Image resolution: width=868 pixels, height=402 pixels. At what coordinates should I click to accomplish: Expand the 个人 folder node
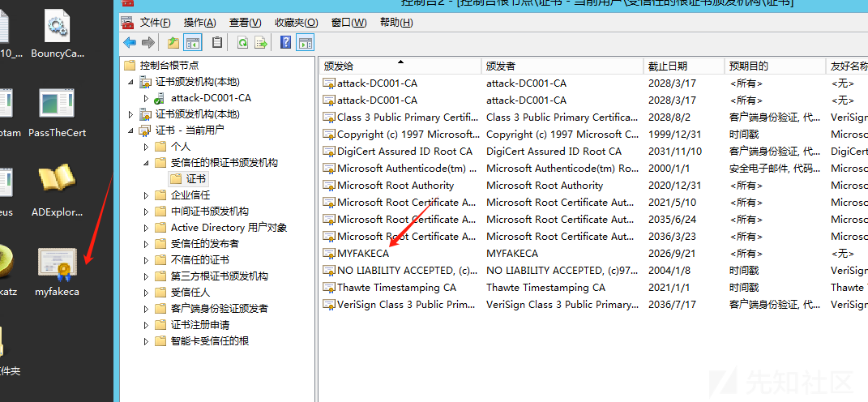pyautogui.click(x=146, y=147)
